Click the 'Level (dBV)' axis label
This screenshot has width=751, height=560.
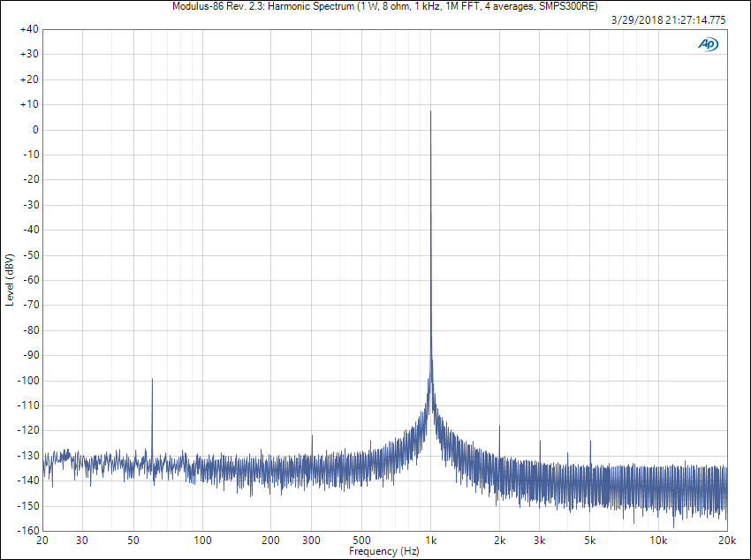click(x=10, y=280)
